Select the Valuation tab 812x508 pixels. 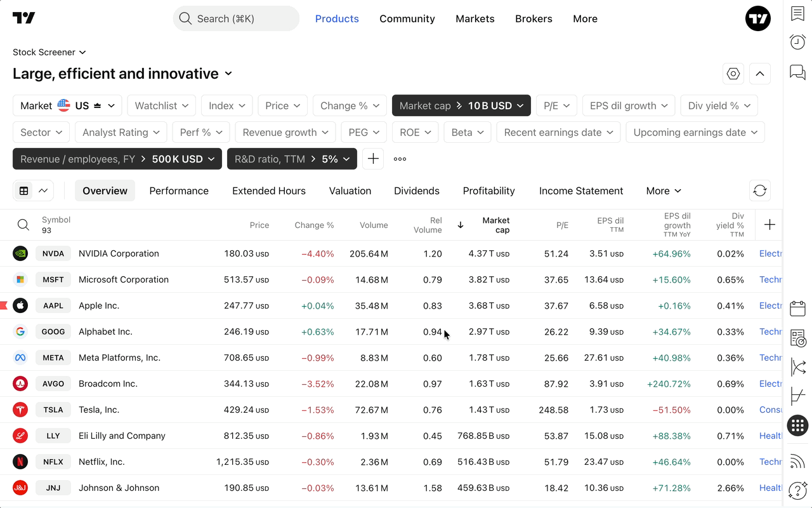tap(350, 190)
